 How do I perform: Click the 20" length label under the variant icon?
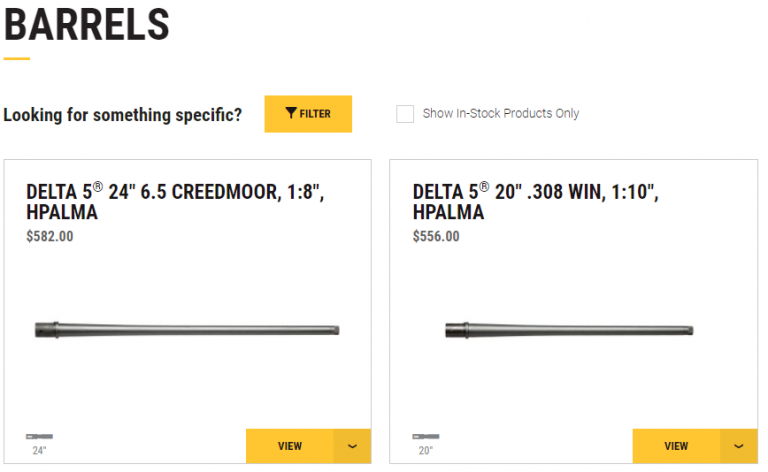point(425,451)
